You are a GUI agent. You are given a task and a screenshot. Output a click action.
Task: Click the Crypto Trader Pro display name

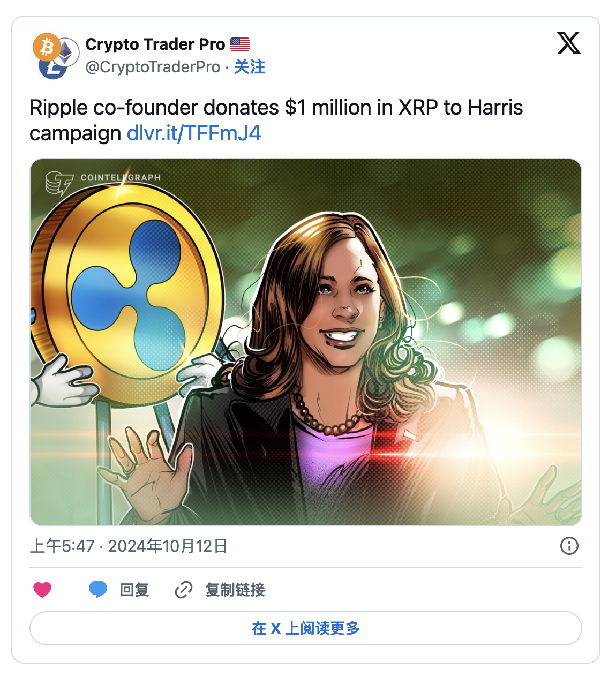pos(155,44)
